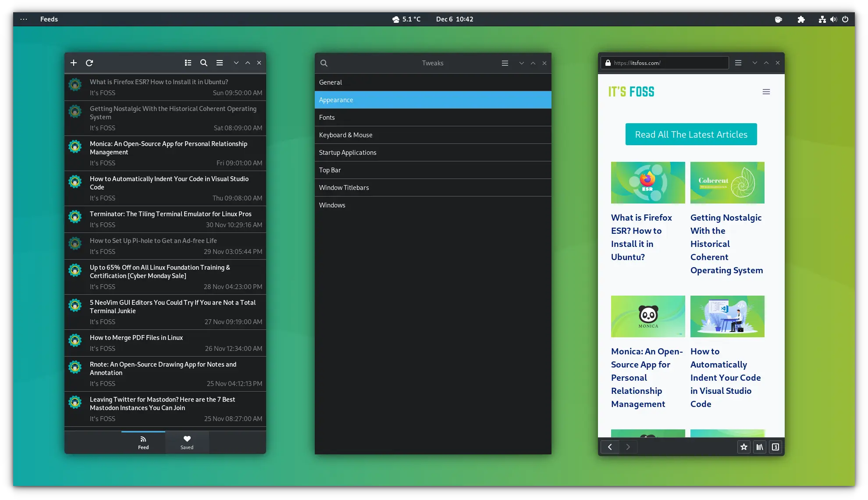Select Window Titlebars in Tweaks
This screenshot has width=868, height=500.
433,187
